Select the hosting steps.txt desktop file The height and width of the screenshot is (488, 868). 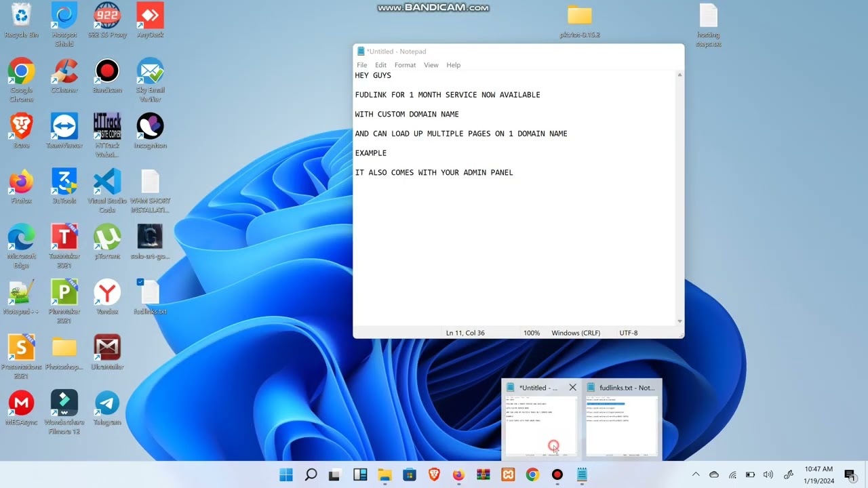click(x=708, y=25)
